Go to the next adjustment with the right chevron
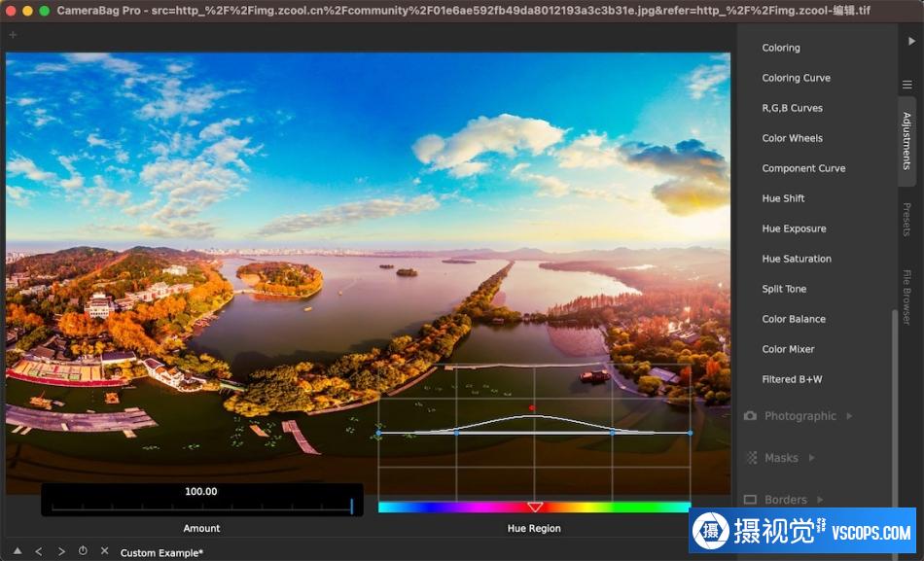 [61, 551]
